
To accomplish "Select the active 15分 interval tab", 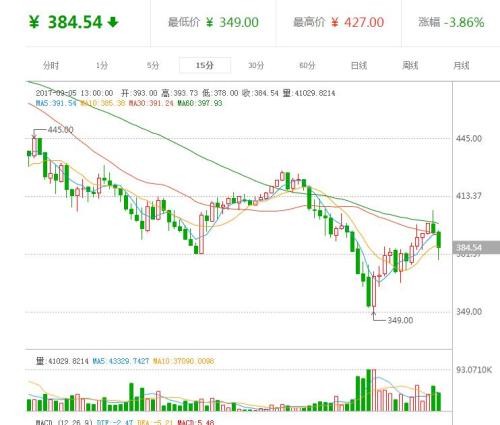I will click(205, 65).
